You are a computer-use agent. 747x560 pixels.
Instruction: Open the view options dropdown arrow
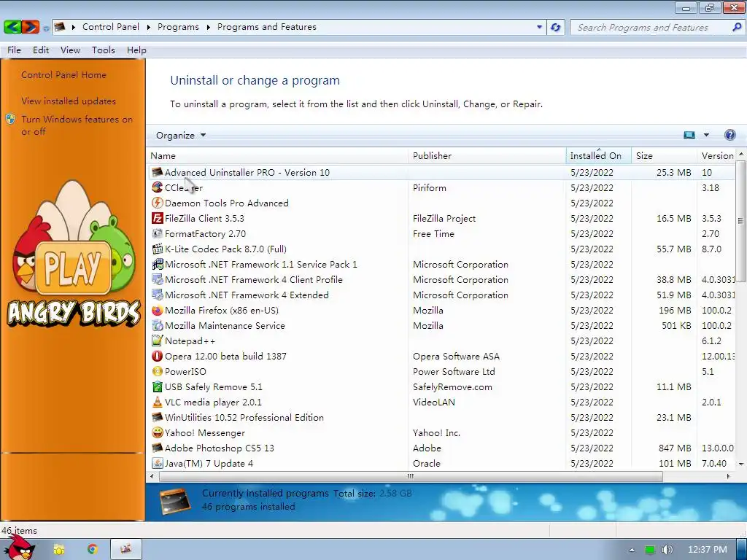[x=706, y=135]
